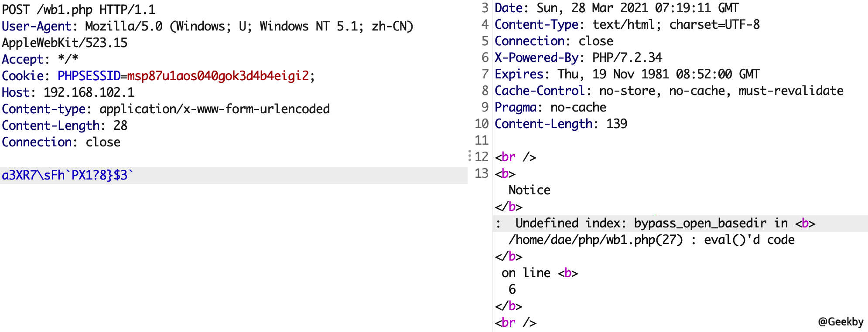Click line number 13 in response gutter
Screen dimensions: 868x332
[481, 173]
